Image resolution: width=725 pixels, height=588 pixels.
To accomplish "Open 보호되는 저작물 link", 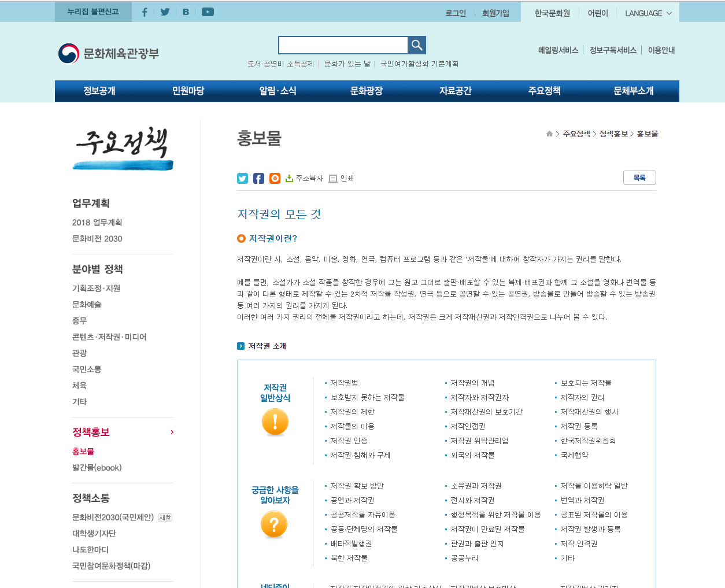I will pos(586,383).
